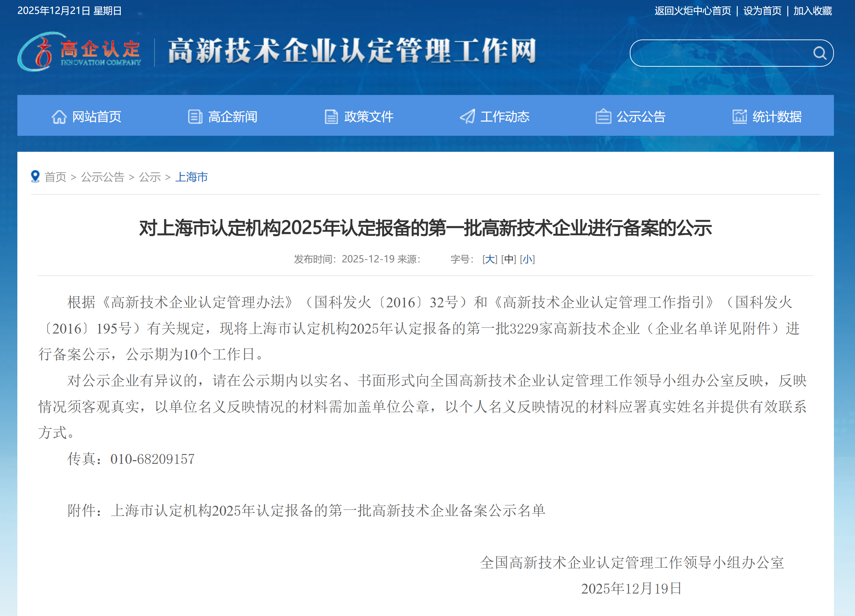Image resolution: width=855 pixels, height=616 pixels.
Task: Set font size to small [小]
Action: point(527,259)
